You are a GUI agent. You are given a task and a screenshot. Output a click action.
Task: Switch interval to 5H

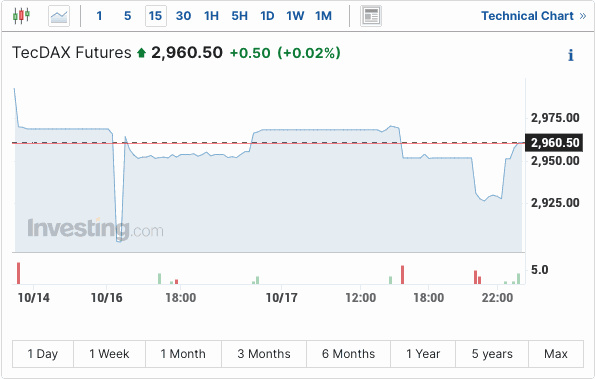pos(239,16)
